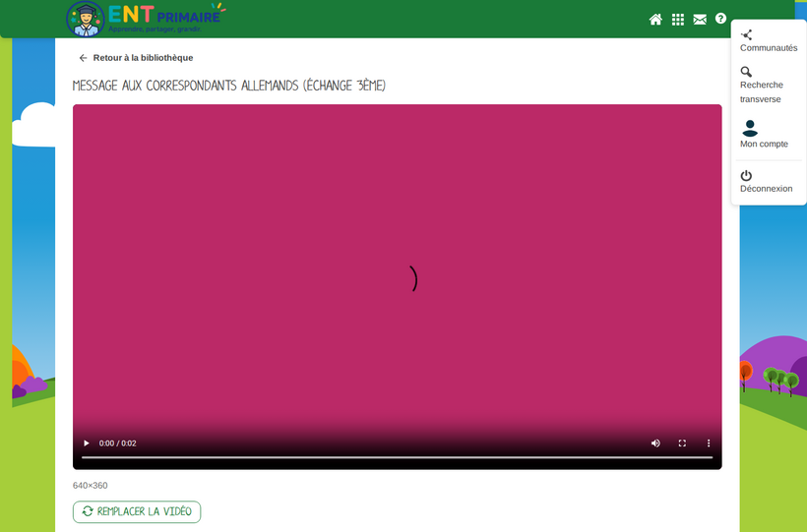Mute the video volume icon
807x532 pixels.
click(655, 443)
